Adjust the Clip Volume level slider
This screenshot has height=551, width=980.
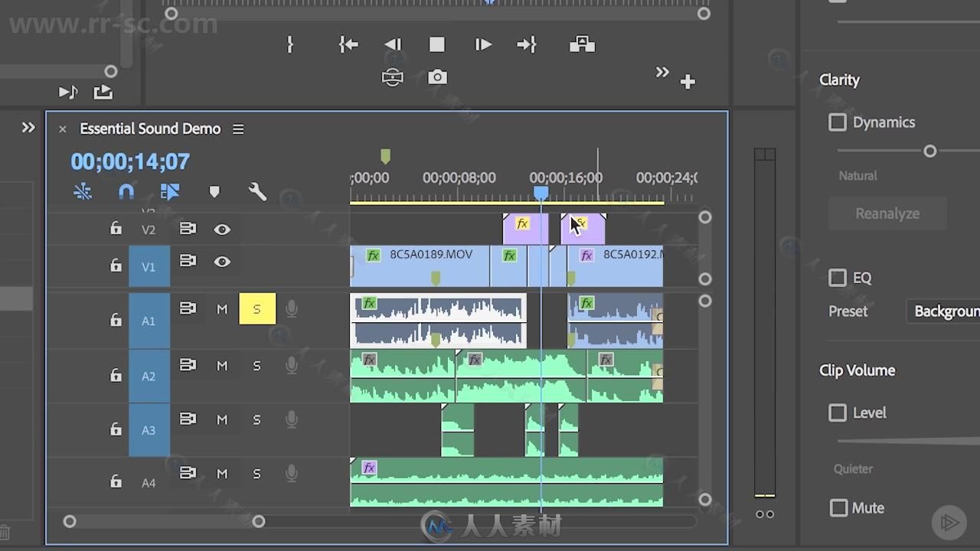coord(908,442)
